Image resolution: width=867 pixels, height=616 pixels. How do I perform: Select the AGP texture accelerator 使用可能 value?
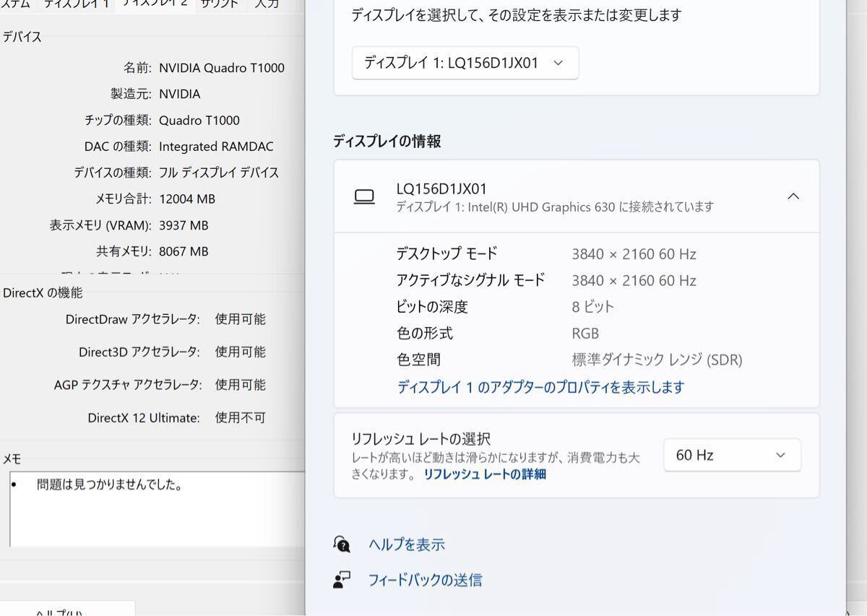[x=241, y=384]
